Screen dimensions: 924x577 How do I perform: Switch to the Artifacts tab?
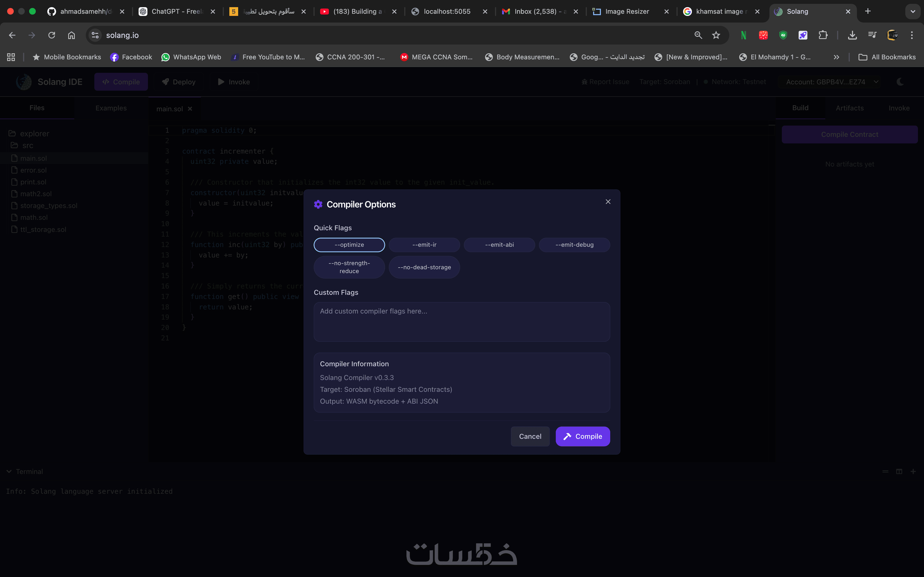pyautogui.click(x=849, y=108)
